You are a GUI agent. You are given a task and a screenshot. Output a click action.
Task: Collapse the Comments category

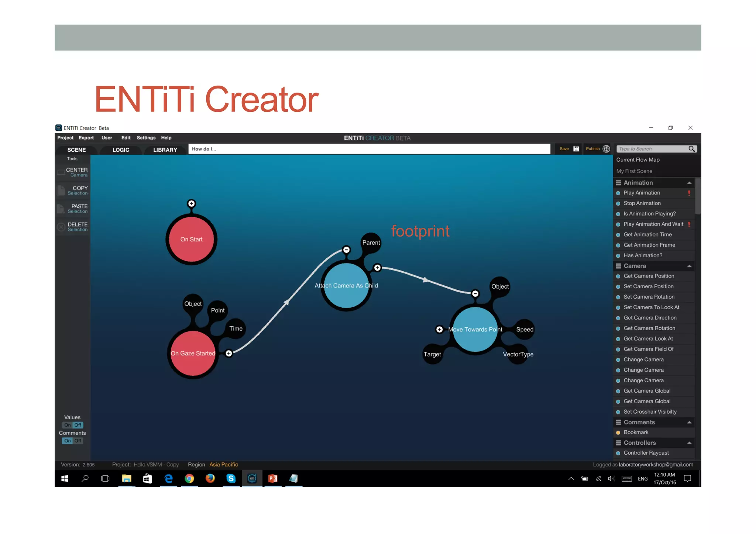(689, 422)
